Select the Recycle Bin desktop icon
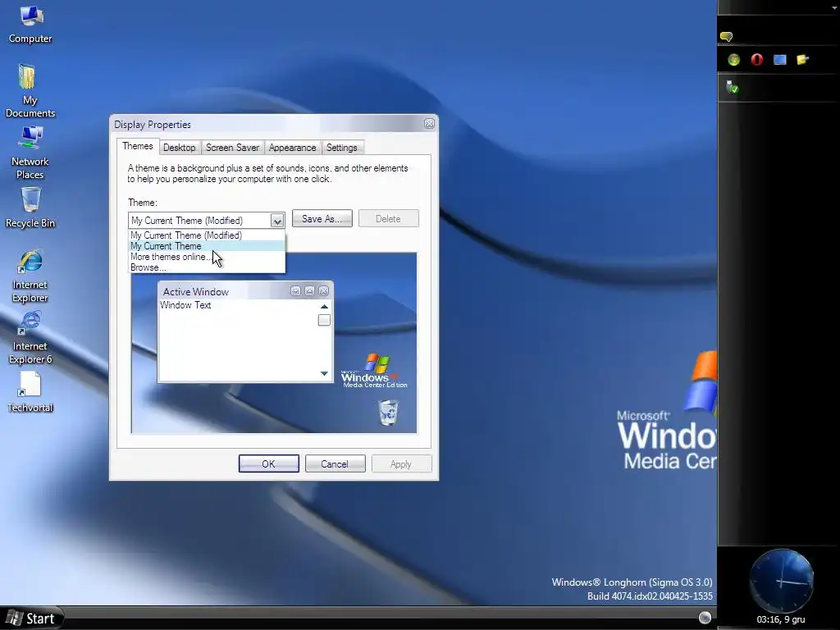The width and height of the screenshot is (840, 630). [x=30, y=208]
